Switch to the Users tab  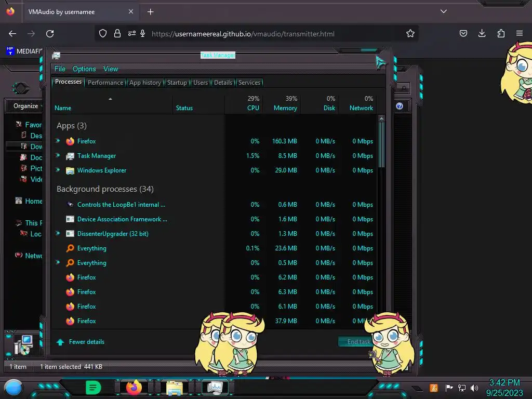point(200,83)
